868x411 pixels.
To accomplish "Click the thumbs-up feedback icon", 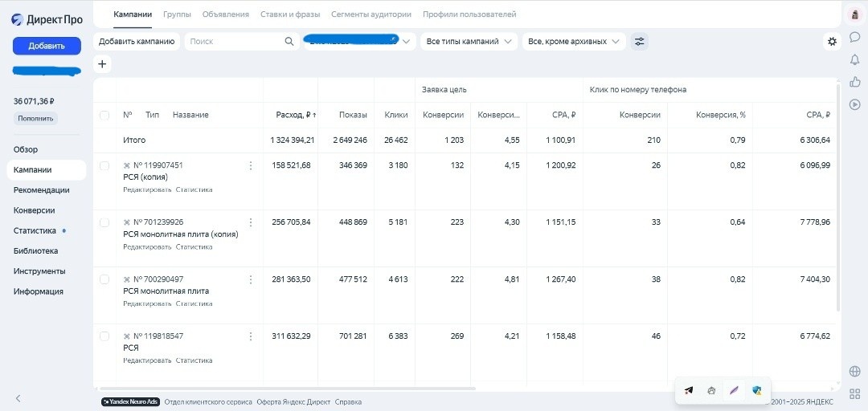I will tap(854, 82).
